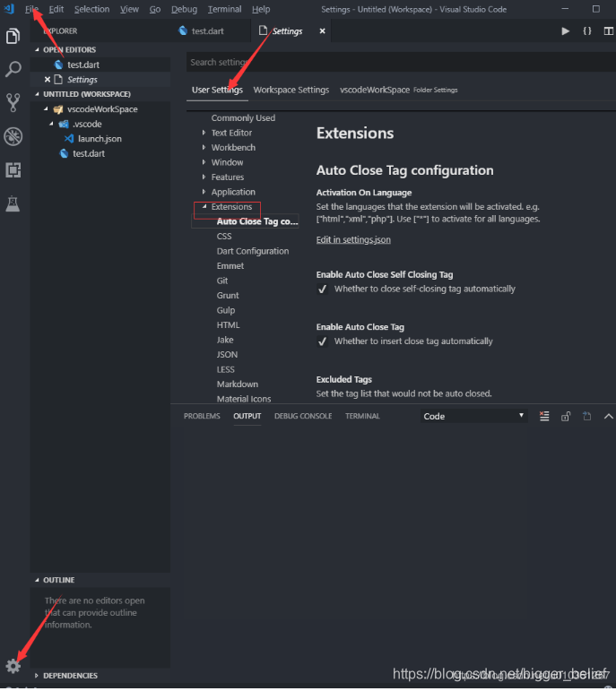The height and width of the screenshot is (691, 616).
Task: Maximize panel with chevron up icon
Action: (x=609, y=416)
